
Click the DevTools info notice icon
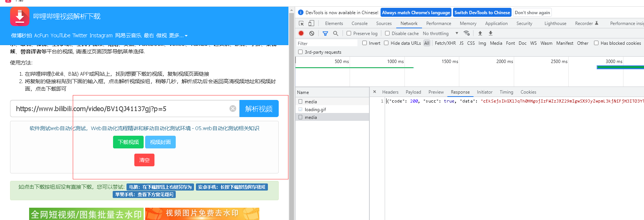click(x=301, y=12)
